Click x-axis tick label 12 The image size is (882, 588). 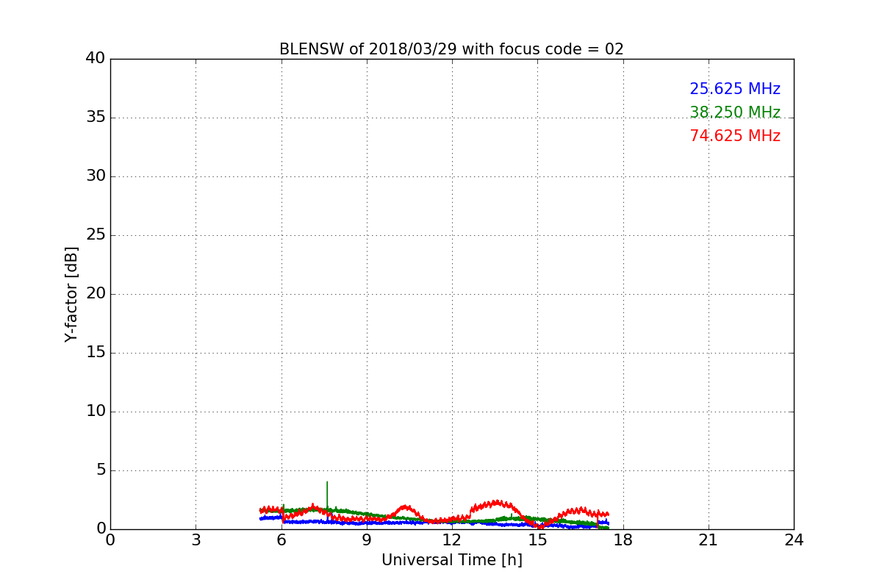(452, 540)
